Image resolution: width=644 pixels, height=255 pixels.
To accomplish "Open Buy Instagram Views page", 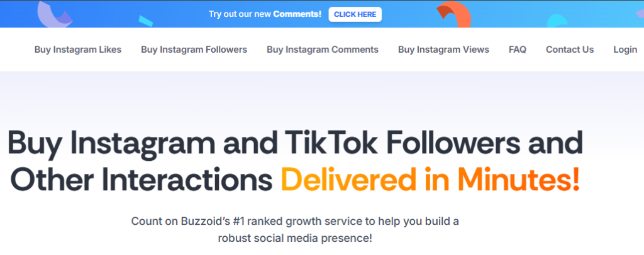I will coord(443,50).
